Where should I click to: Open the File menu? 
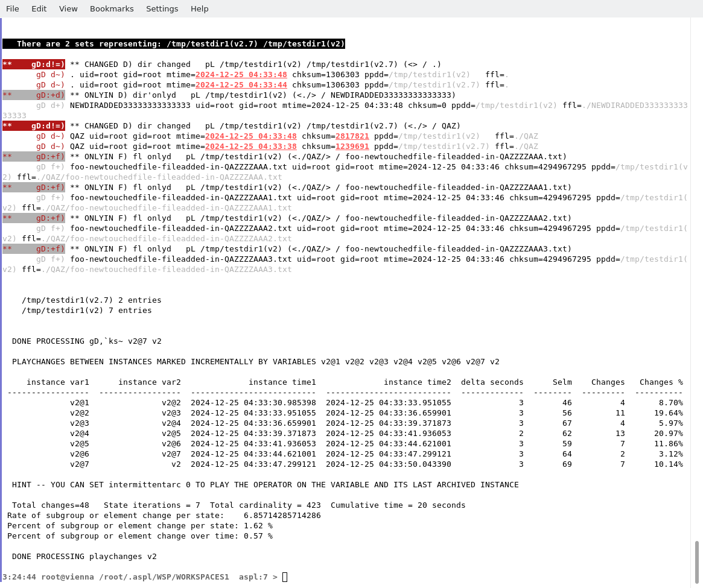click(12, 8)
